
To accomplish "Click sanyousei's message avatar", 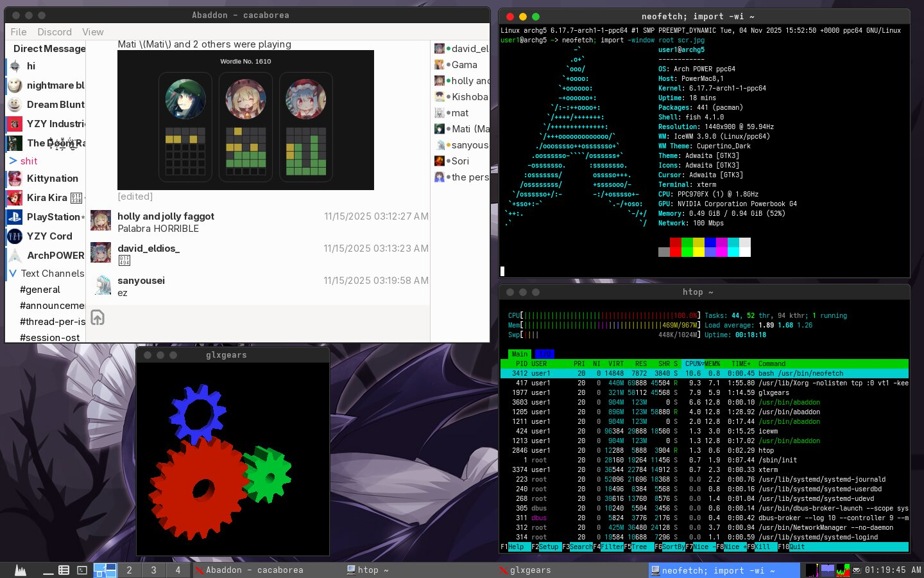I will tap(101, 285).
